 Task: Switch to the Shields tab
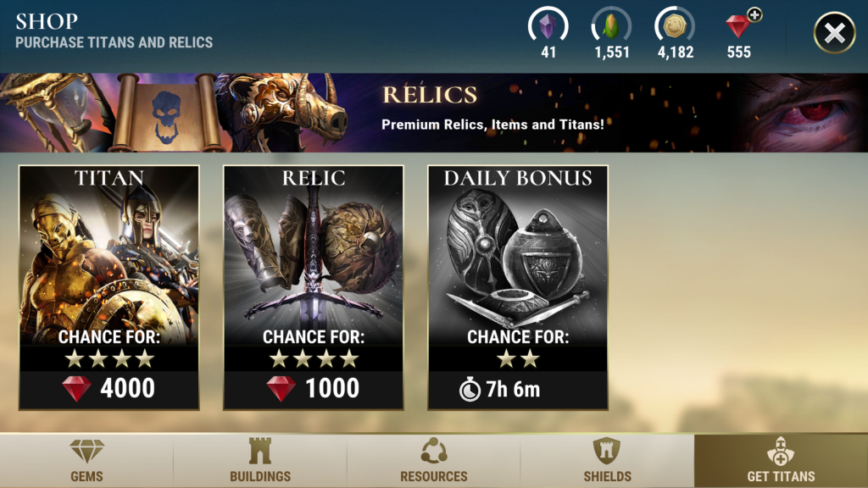pyautogui.click(x=607, y=460)
